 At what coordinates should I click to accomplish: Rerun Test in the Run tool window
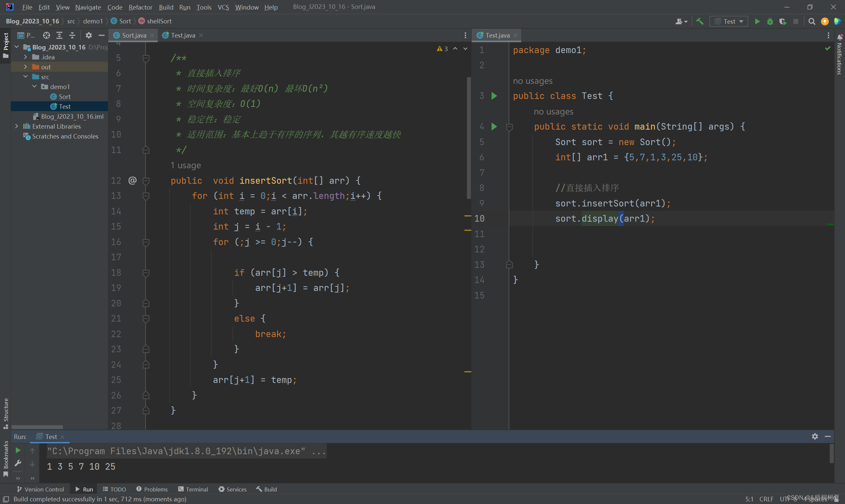tap(18, 450)
